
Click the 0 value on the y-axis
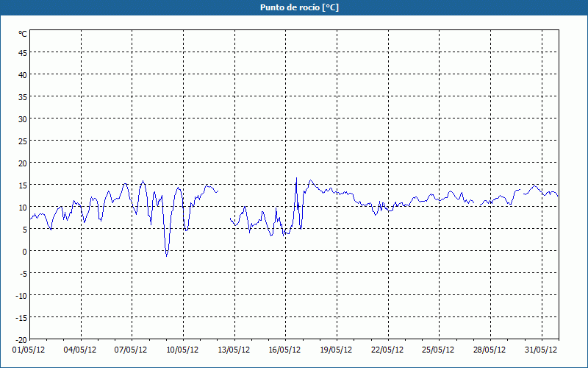pos(25,252)
